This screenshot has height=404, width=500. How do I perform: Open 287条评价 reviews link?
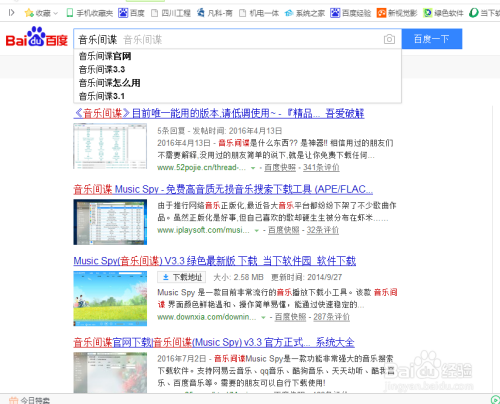pos(331,317)
